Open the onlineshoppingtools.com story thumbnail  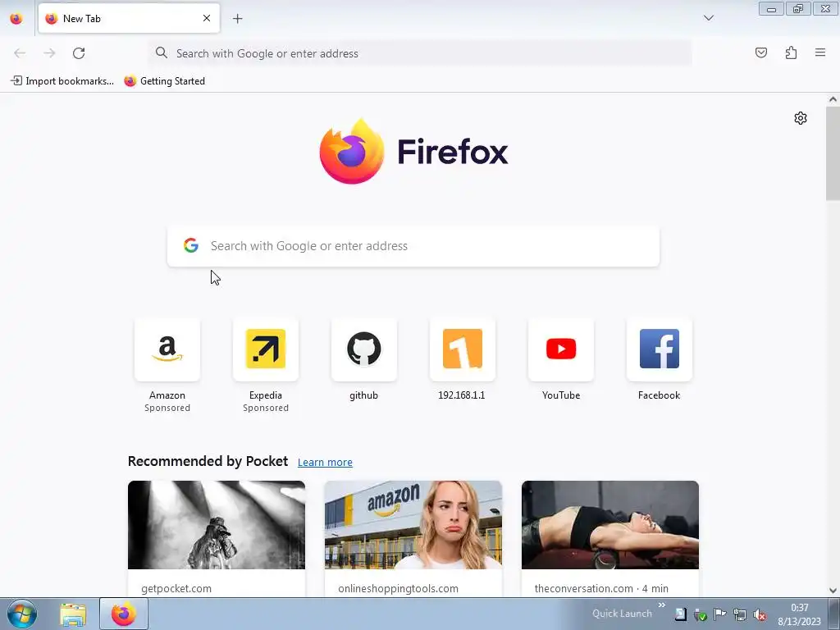(x=413, y=525)
